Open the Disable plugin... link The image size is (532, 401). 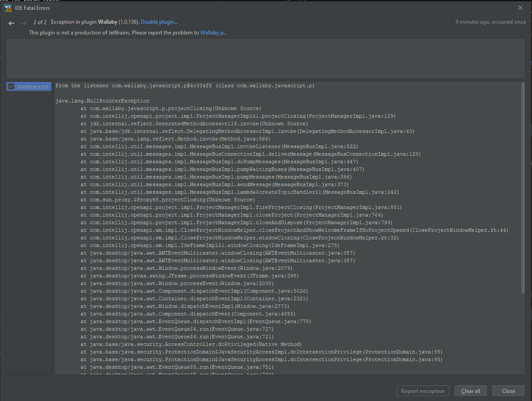(x=160, y=22)
